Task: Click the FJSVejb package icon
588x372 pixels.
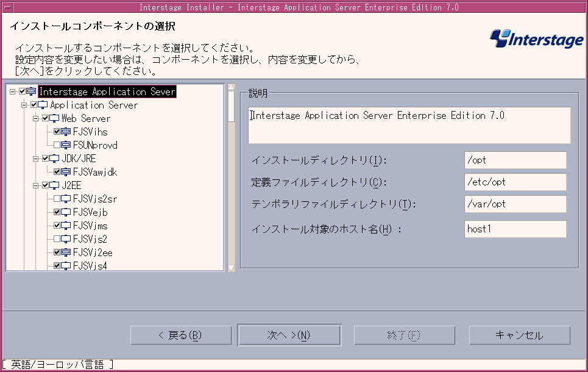Action: click(x=66, y=212)
